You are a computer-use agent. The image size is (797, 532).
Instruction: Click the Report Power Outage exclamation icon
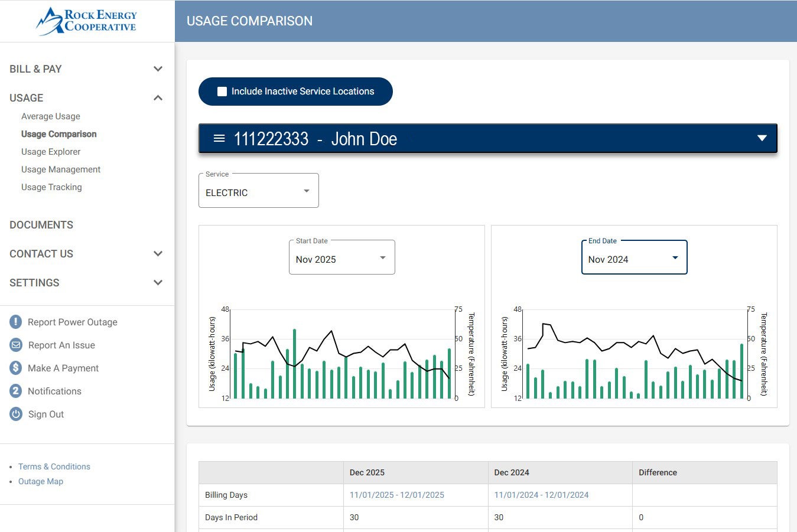pos(16,322)
